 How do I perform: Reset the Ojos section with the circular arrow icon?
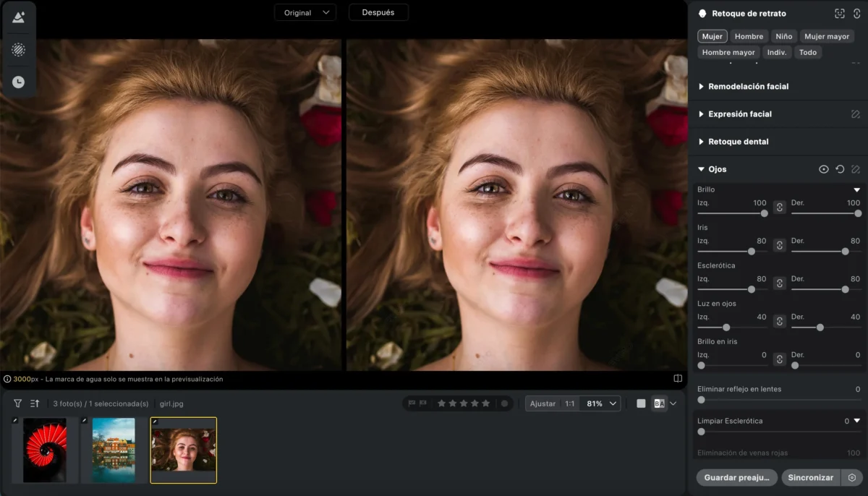[840, 169]
